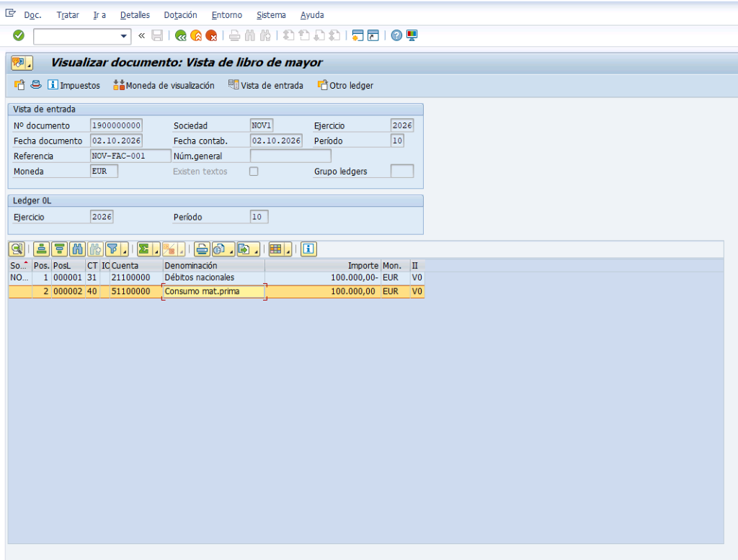This screenshot has width=738, height=560.
Task: Click the Find binoculars icon in grid toolbar
Action: 78,249
